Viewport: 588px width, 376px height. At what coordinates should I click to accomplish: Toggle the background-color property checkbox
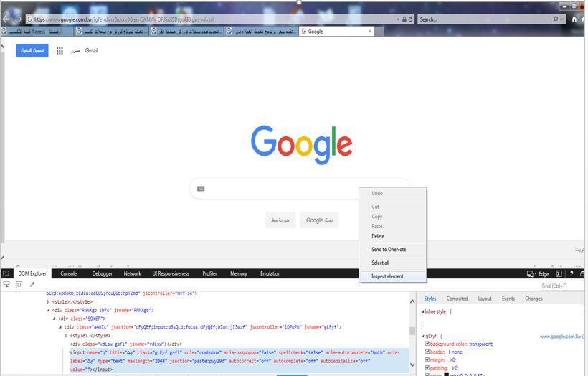[x=427, y=344]
